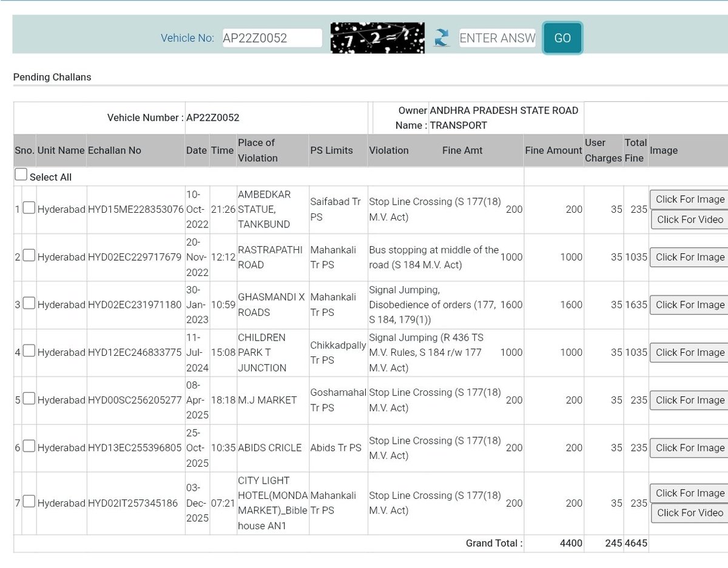Click echallan number HYD02IT257345186

[x=133, y=503]
